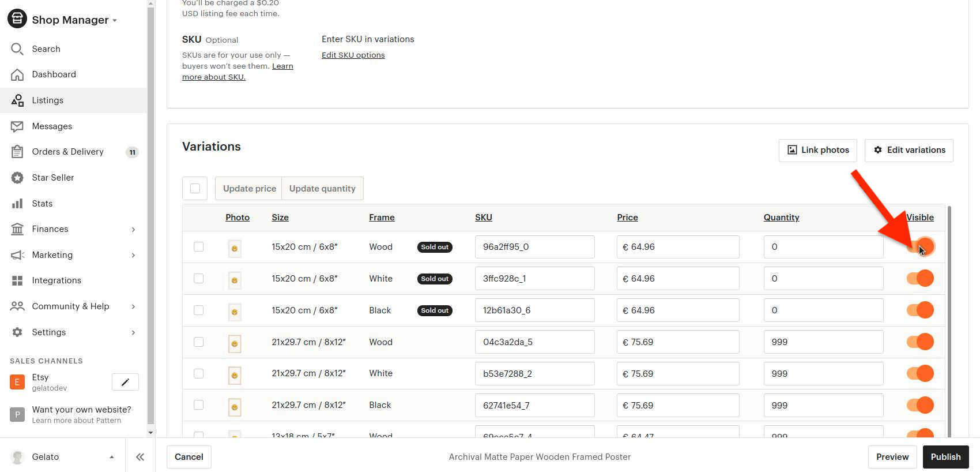Click the Messages envelope icon
The width and height of the screenshot is (980, 472).
coord(17,126)
